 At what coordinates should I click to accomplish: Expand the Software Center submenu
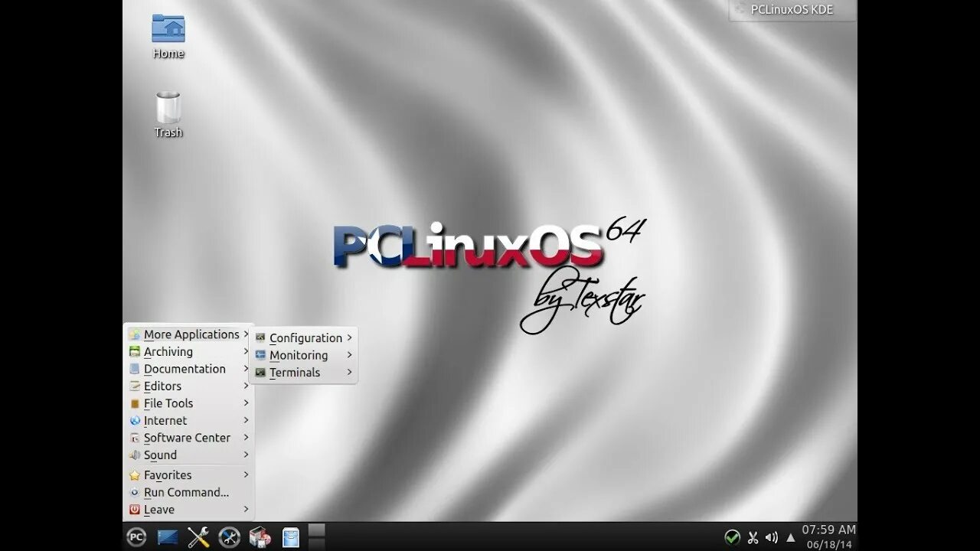[x=189, y=438]
